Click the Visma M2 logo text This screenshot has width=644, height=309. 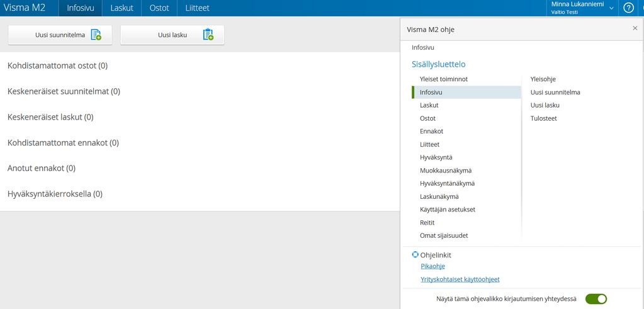point(24,8)
